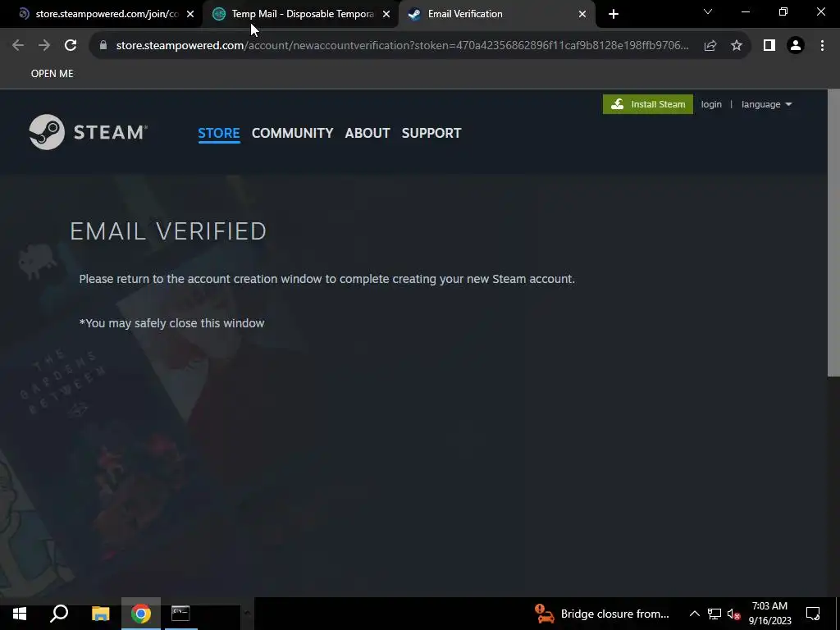View site info via the padlock icon

click(103, 46)
